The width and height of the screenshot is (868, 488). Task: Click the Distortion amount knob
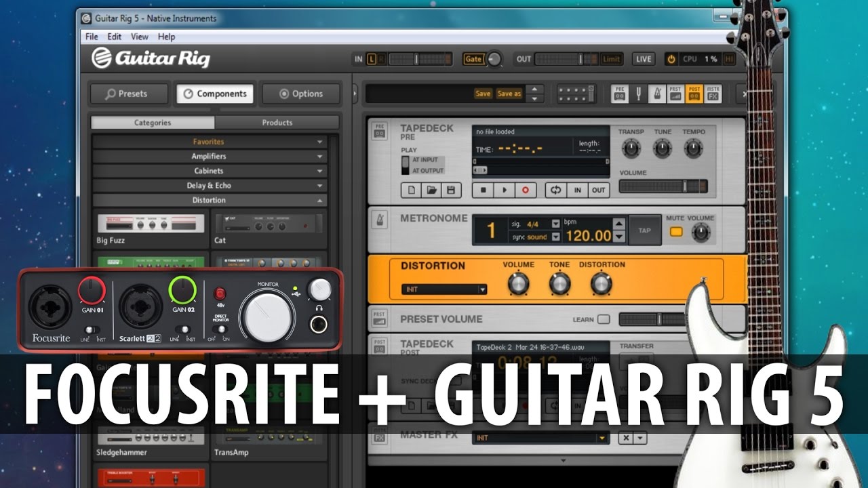[x=601, y=283]
